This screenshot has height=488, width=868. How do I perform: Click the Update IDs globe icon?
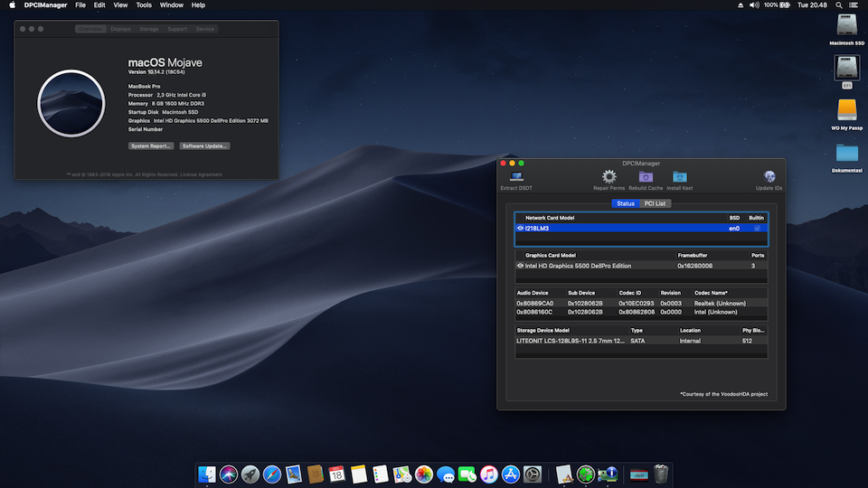[769, 177]
